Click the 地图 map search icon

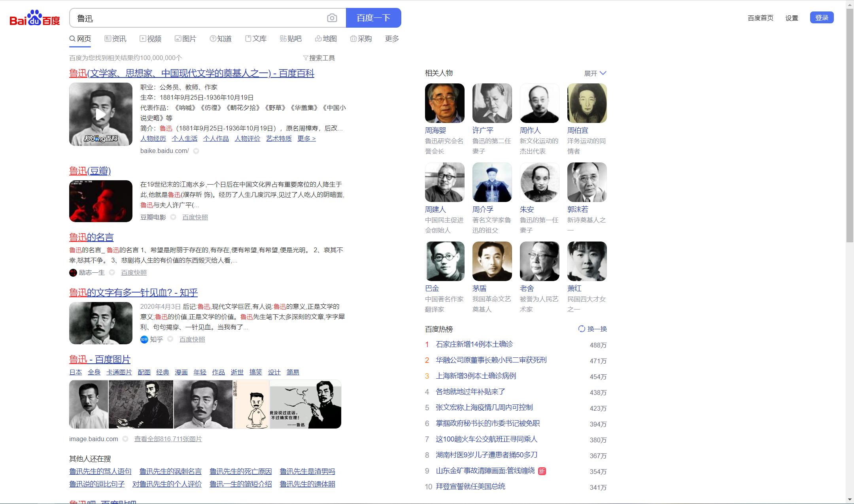coord(318,38)
